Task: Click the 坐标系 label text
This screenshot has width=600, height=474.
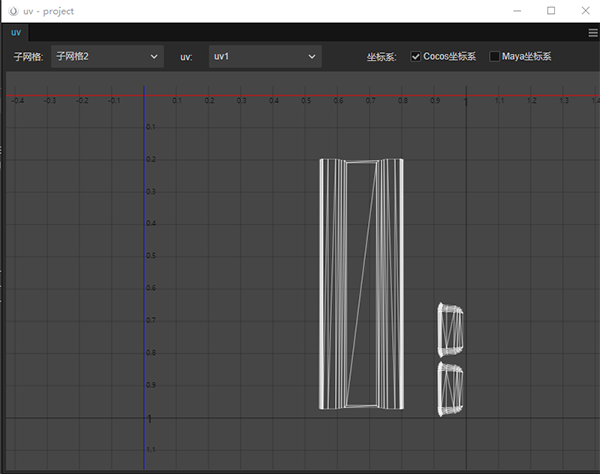Action: 381,57
